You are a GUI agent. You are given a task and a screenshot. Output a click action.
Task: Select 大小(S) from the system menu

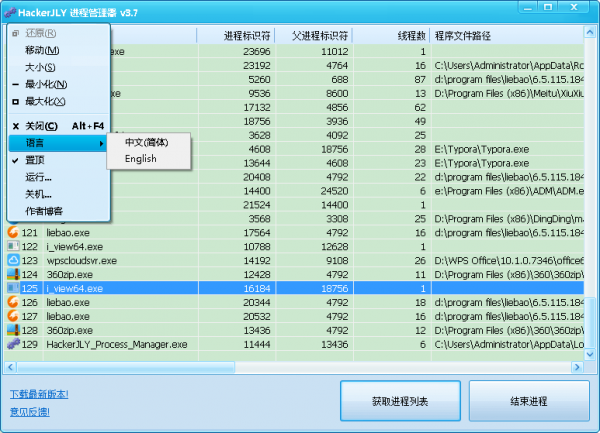click(x=59, y=67)
